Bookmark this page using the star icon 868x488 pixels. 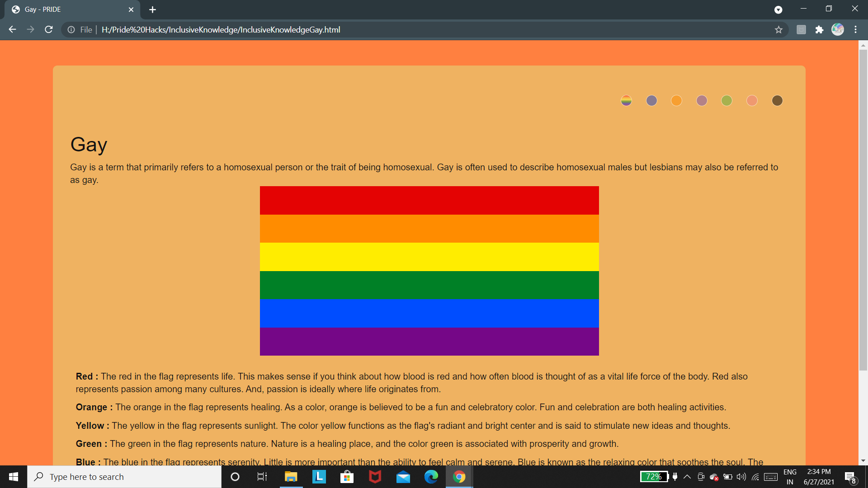point(779,29)
